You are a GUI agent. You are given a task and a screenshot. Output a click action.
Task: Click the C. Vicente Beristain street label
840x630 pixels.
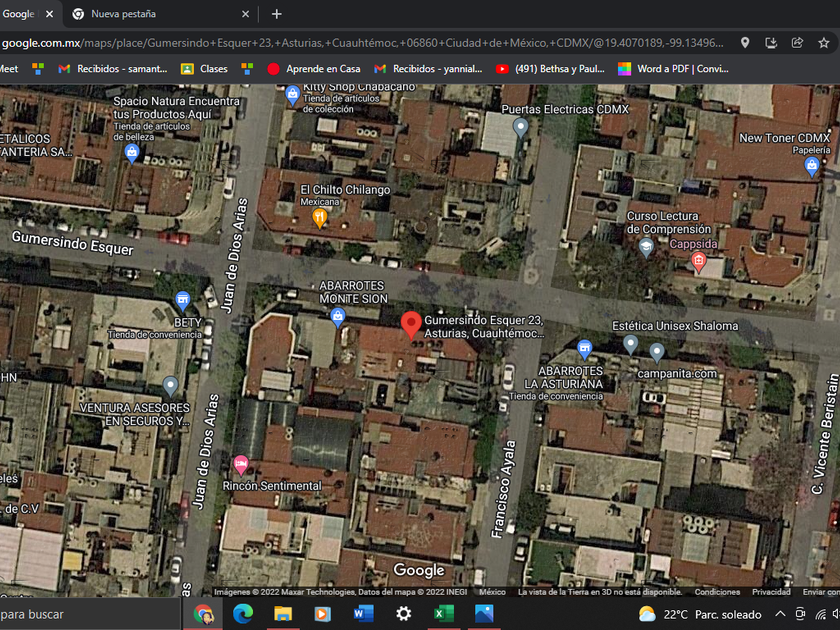point(824,434)
